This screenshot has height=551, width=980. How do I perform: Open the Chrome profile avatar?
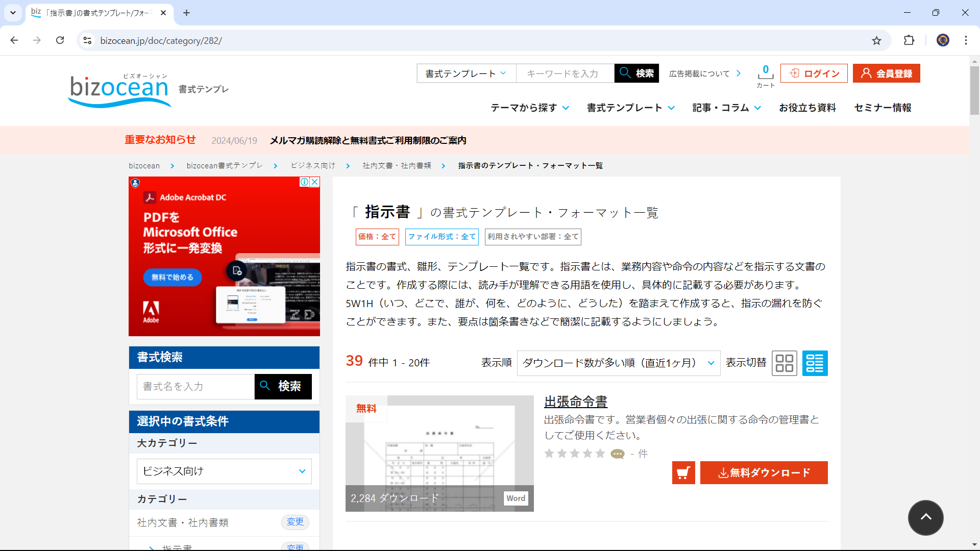pyautogui.click(x=943, y=41)
